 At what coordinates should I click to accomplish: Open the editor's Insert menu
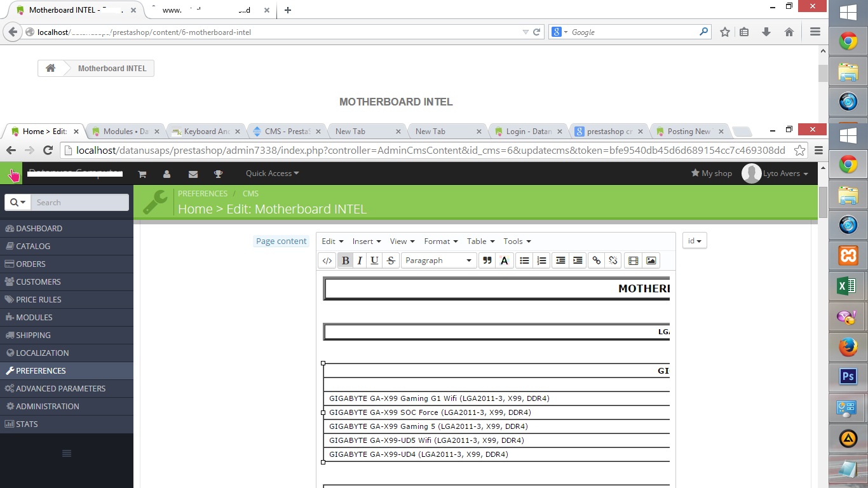(367, 241)
